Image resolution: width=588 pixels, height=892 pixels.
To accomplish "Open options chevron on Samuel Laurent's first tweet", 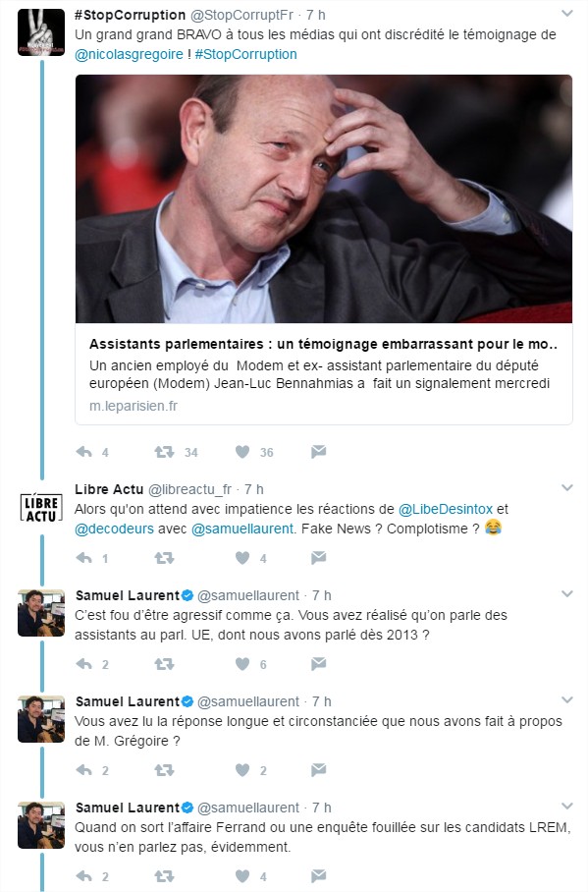I will click(x=567, y=594).
